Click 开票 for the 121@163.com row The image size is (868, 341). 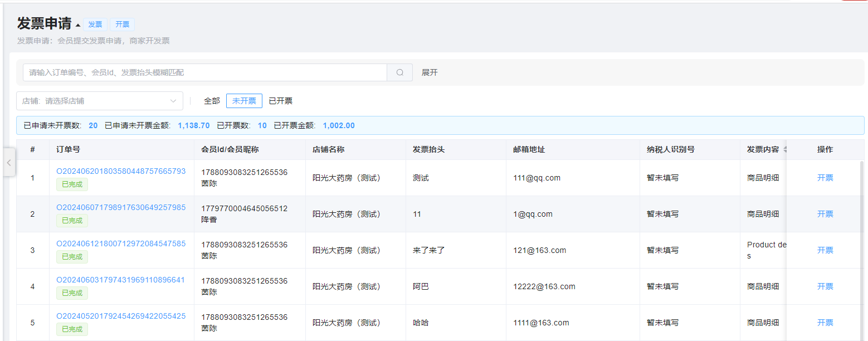(825, 250)
